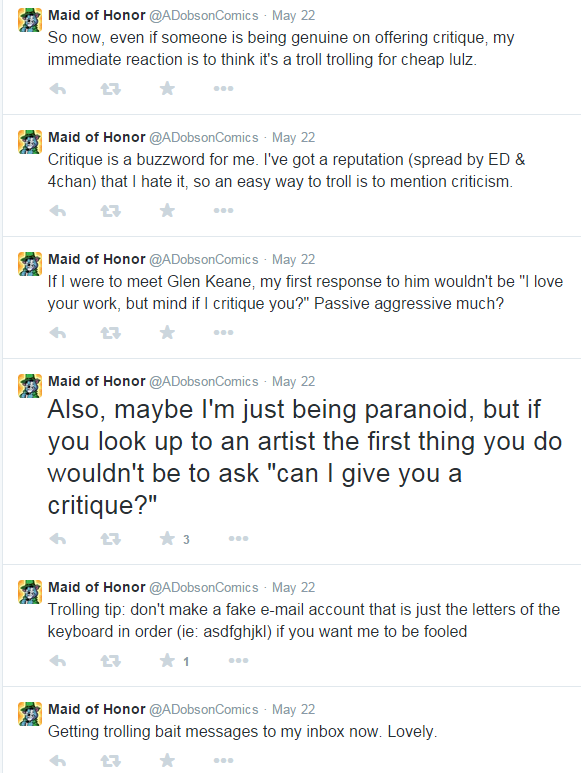Screen dimensions: 581x773
Task: Open more options on 'cheap lulz' tweet
Action: pyautogui.click(x=223, y=89)
